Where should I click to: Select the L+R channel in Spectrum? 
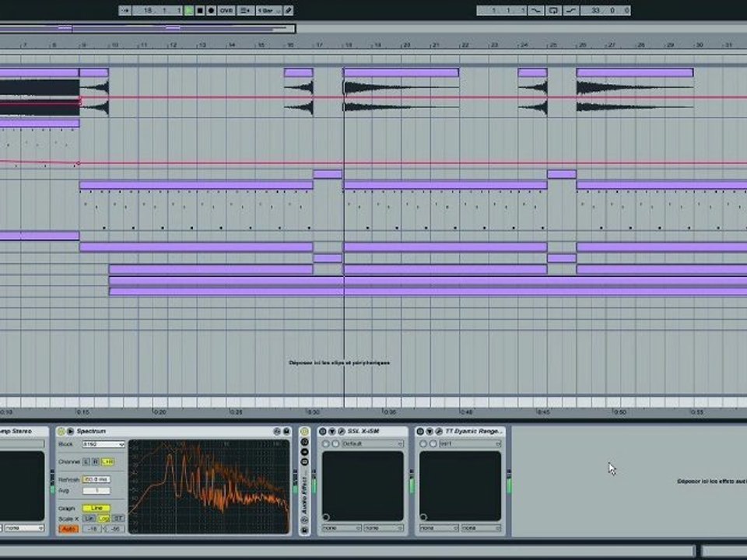tap(107, 461)
